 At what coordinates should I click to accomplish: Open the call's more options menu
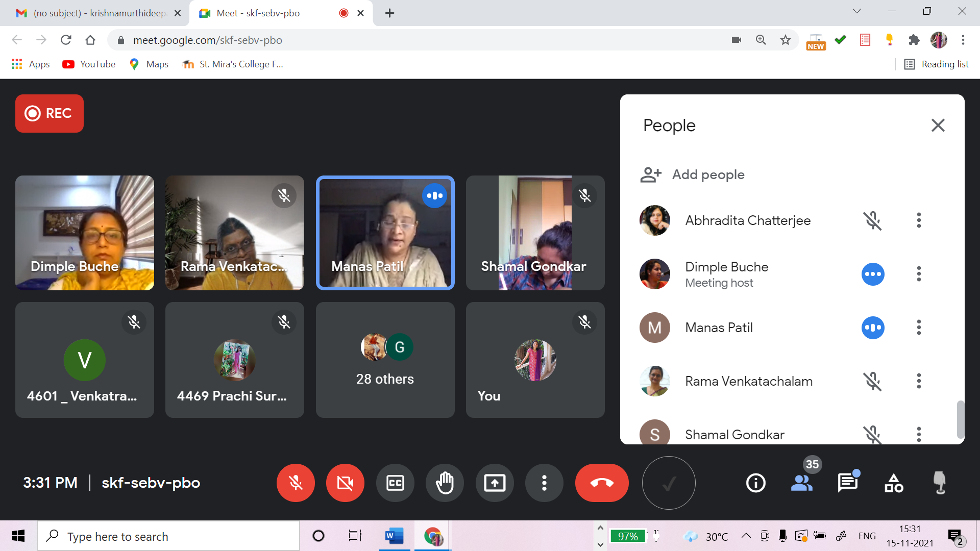[544, 483]
